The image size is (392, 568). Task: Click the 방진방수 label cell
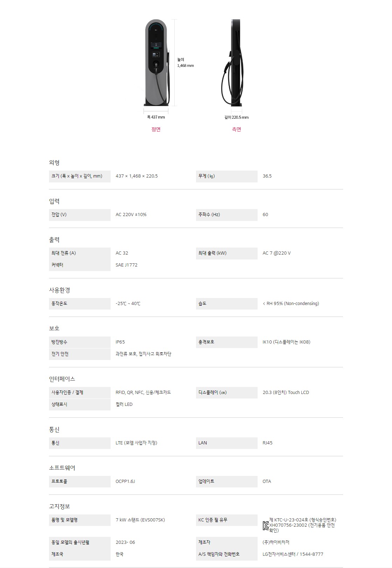click(x=79, y=342)
